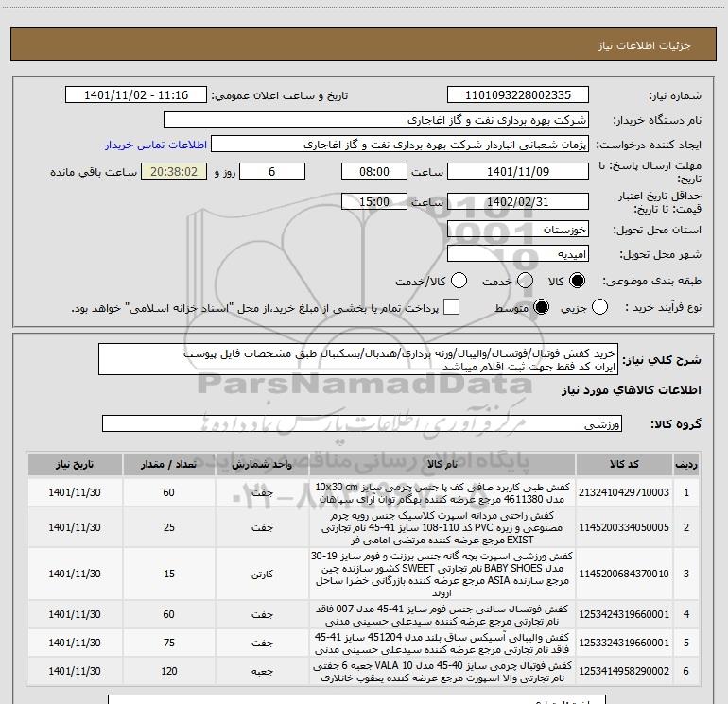Click the VALA 10 football shoe name
Image resolution: width=728 pixels, height=704 pixels.
[x=442, y=671]
